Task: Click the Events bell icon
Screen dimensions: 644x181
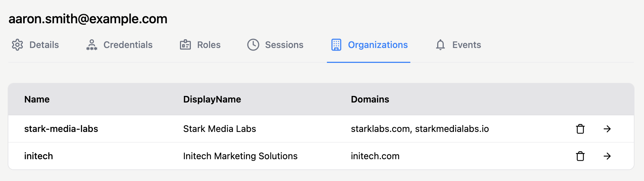Action: tap(440, 45)
